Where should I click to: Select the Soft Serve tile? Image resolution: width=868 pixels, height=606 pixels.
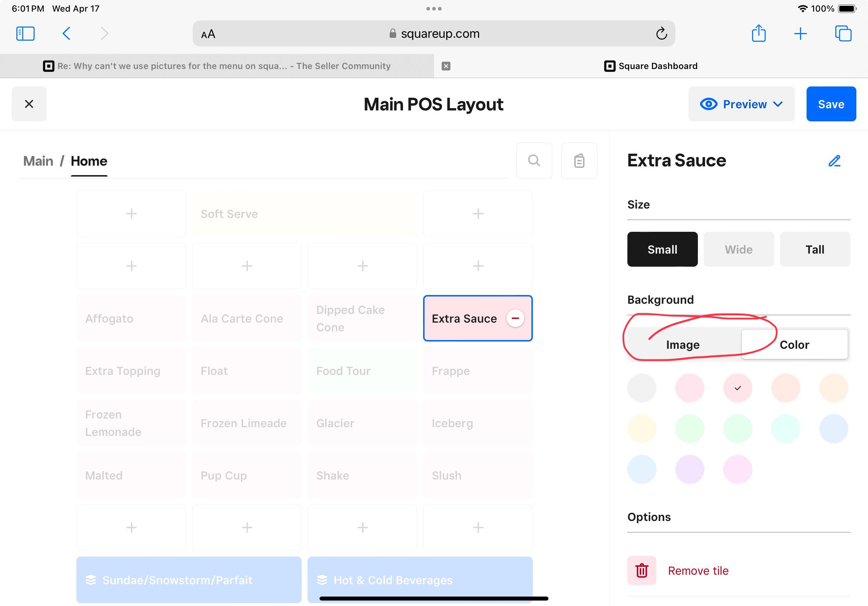pos(305,214)
